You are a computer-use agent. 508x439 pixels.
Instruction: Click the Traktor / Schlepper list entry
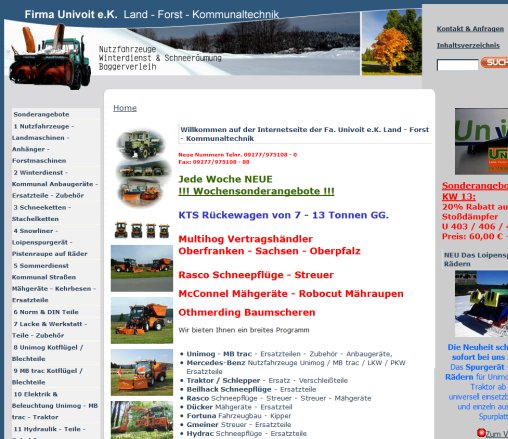tap(267, 380)
